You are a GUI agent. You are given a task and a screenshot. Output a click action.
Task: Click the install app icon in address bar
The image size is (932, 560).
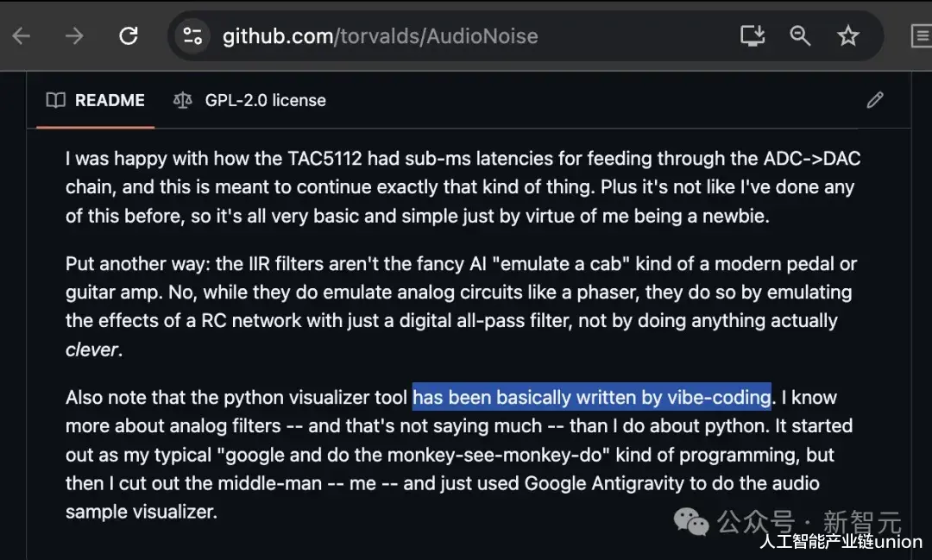point(753,36)
